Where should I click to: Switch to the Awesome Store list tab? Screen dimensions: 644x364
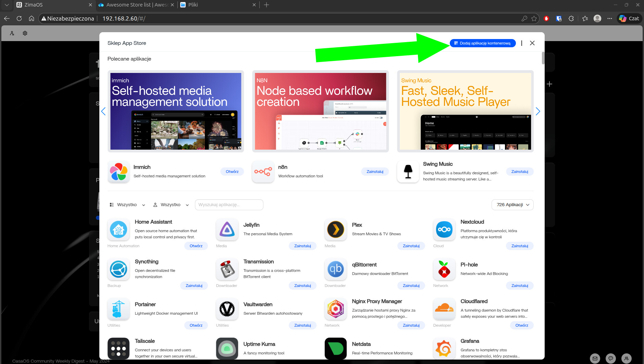pos(136,5)
